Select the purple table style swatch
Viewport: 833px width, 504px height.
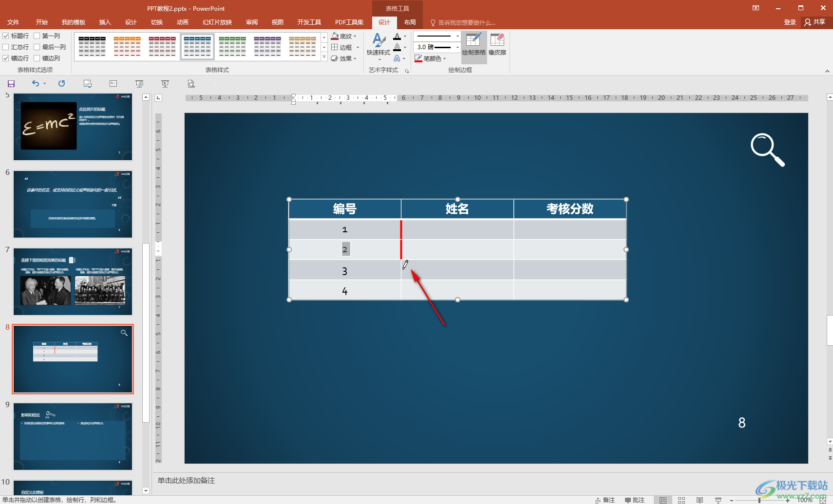point(267,46)
